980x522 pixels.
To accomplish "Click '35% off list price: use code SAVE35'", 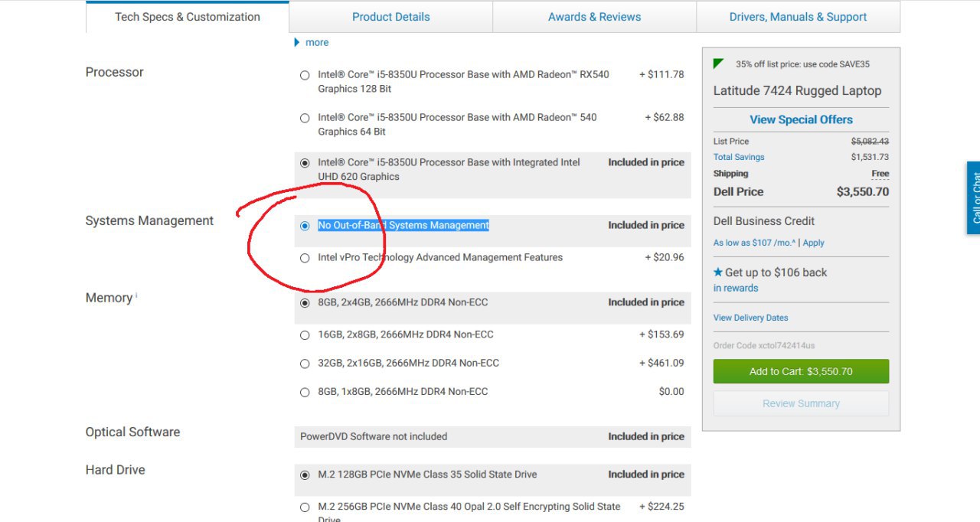I will pyautogui.click(x=802, y=64).
